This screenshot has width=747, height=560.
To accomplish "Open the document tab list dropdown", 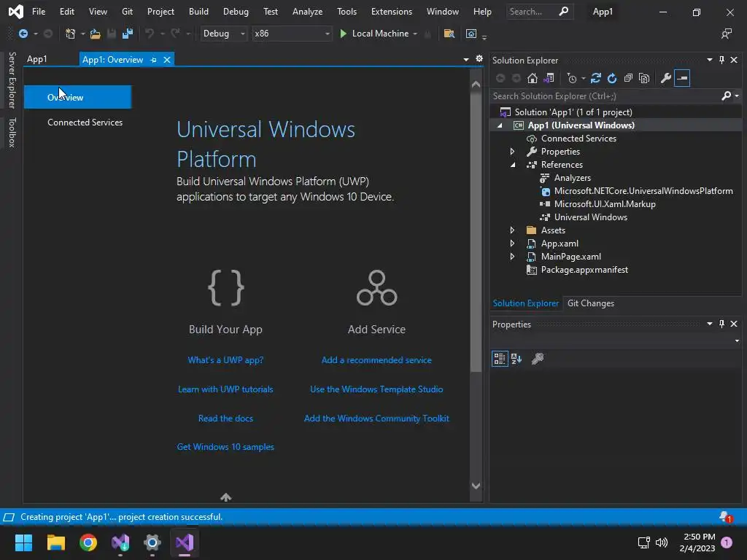I will 466,60.
